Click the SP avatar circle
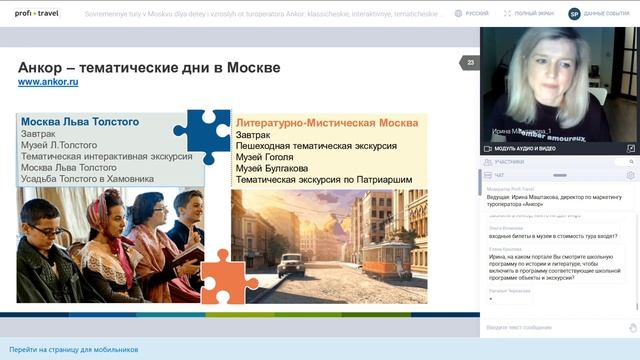Viewport: 640px width, 360px height. pos(574,14)
